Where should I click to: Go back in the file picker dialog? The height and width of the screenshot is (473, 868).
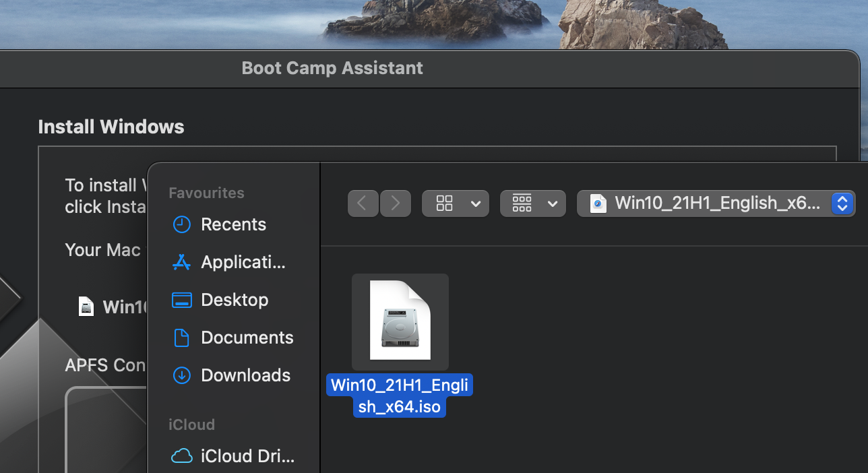click(363, 203)
